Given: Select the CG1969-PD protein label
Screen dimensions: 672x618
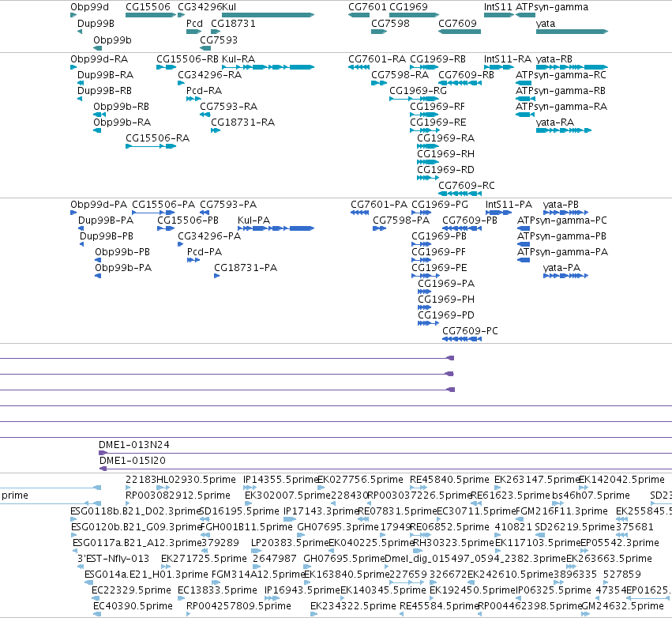Looking at the screenshot, I should click(446, 315).
